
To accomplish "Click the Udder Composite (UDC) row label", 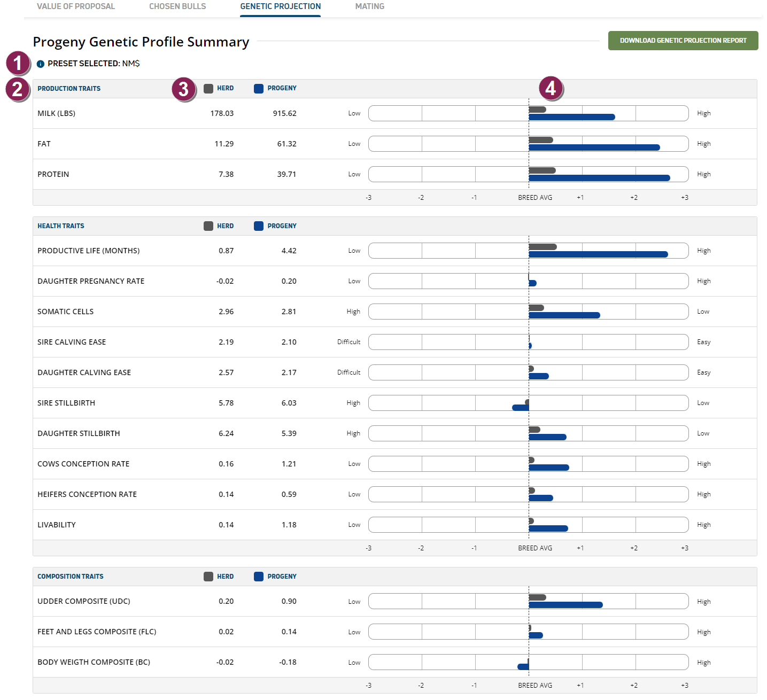I will click(84, 601).
